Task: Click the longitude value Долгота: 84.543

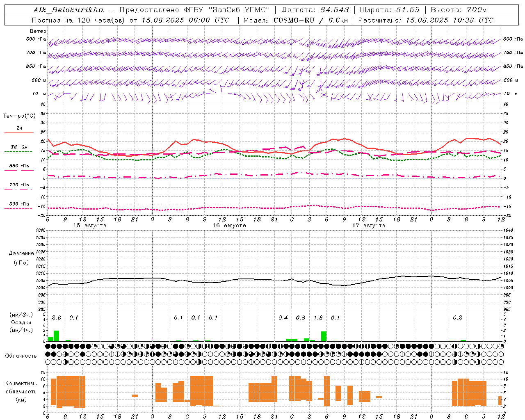Action: (x=315, y=10)
